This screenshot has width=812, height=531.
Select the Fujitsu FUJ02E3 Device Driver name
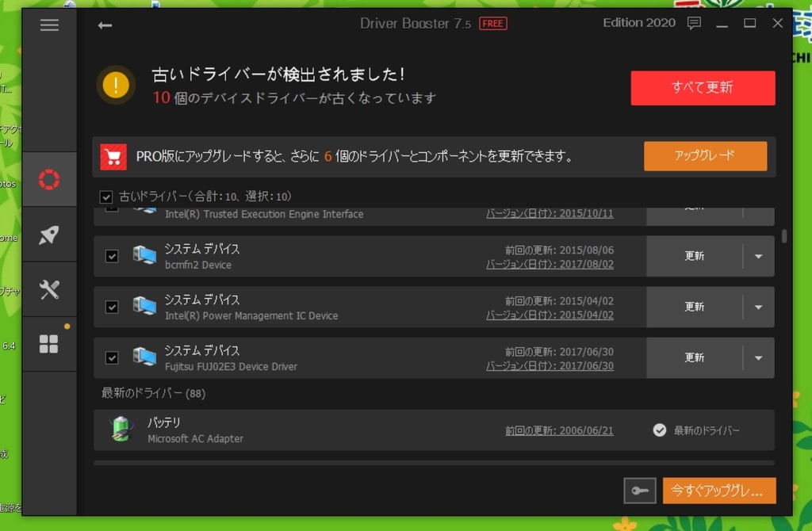click(231, 366)
